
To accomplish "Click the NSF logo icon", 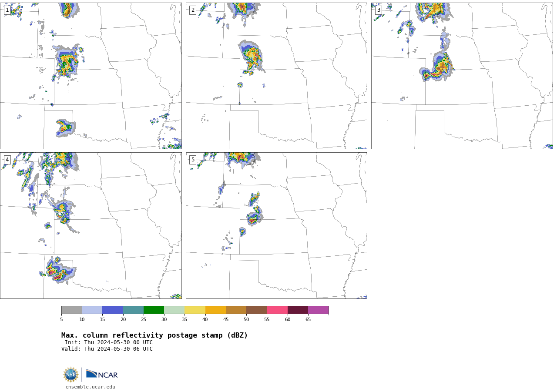I will 71,375.
